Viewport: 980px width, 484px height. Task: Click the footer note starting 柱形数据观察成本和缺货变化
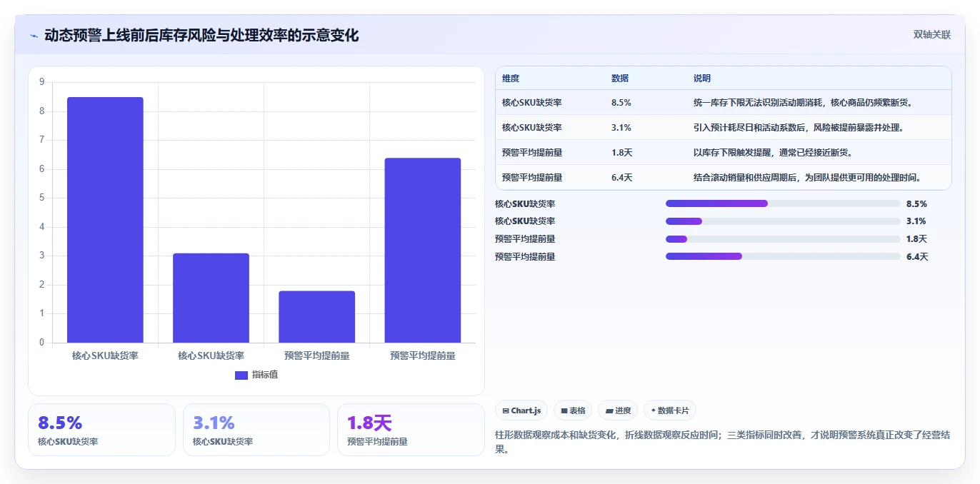(x=723, y=442)
